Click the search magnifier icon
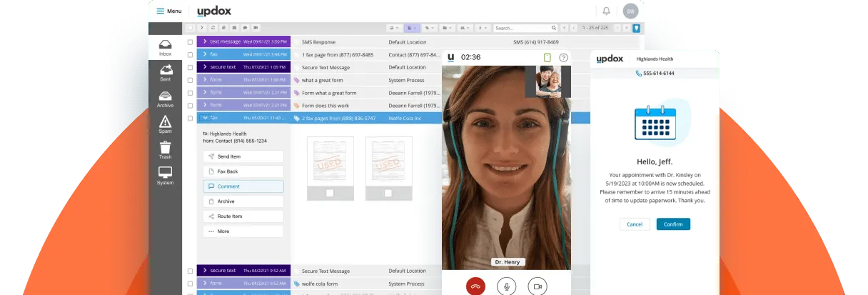Screen dimensions: 868x295 555,28
